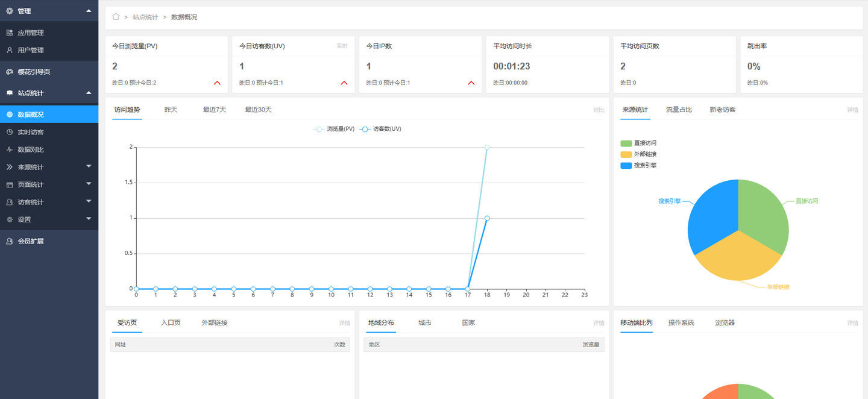Switch to the 流量占比 tab
868x399 pixels.
tap(679, 110)
